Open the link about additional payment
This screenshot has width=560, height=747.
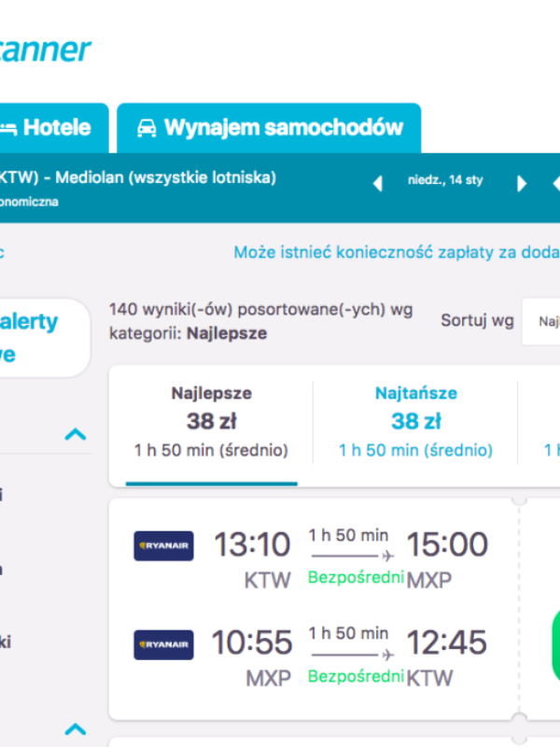coord(392,252)
